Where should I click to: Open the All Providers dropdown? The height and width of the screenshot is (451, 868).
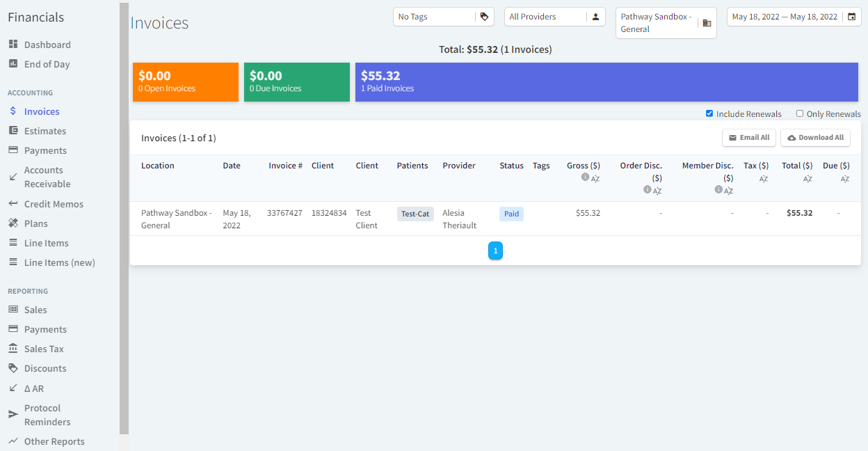click(546, 16)
